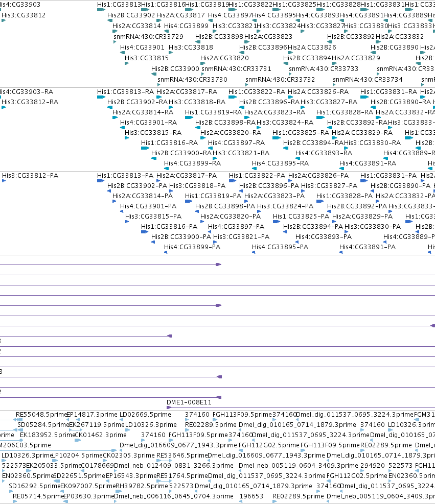Open gene label snmRNA:430:CR33730

[x=192, y=79]
